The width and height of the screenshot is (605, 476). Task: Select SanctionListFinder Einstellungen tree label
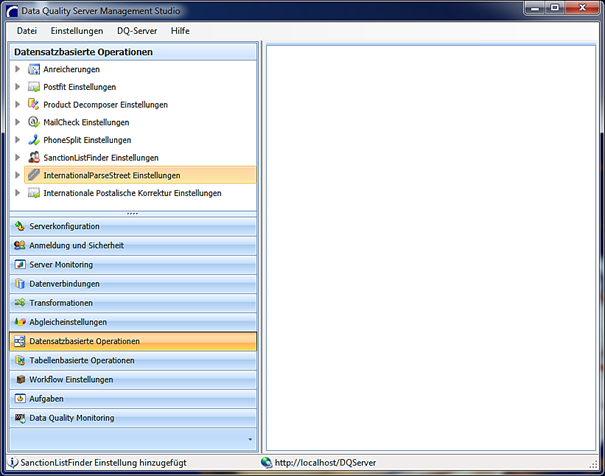click(x=101, y=158)
